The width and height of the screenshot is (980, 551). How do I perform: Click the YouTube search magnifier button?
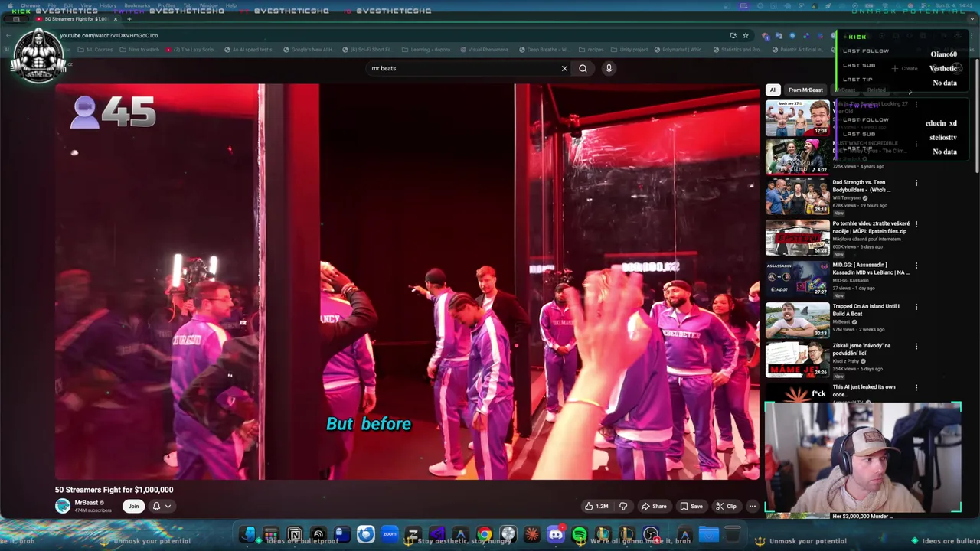pyautogui.click(x=583, y=68)
